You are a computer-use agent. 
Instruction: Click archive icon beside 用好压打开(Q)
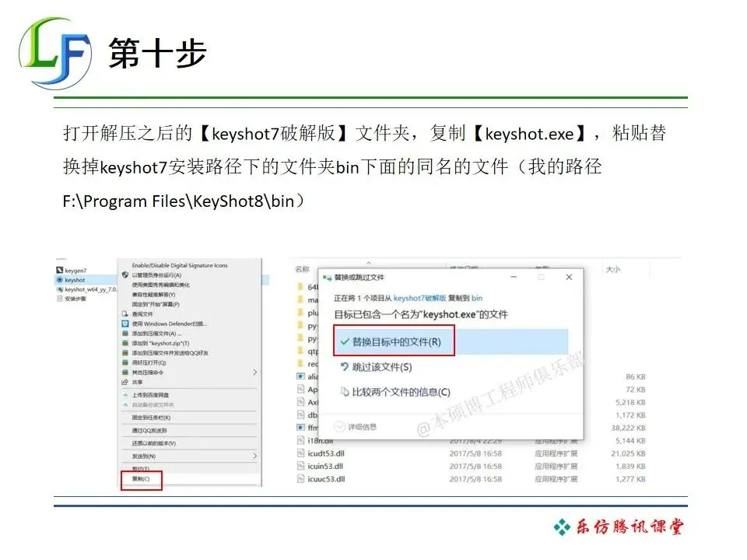tap(124, 362)
